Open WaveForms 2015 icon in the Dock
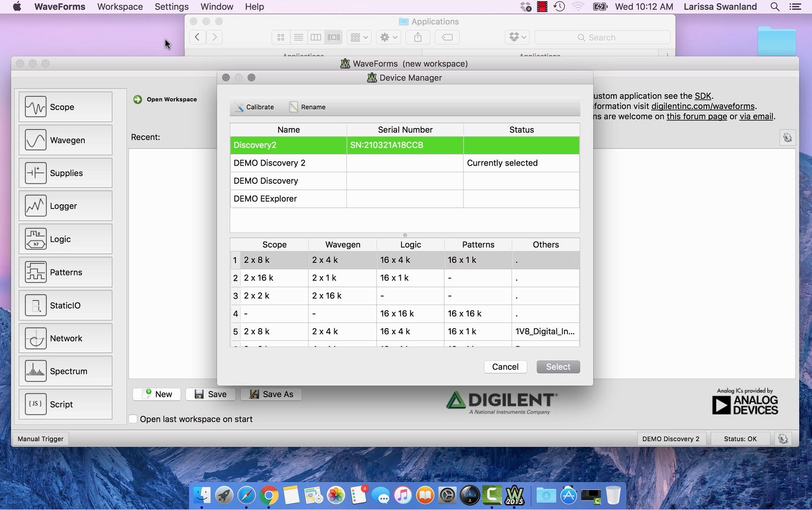The height and width of the screenshot is (510, 812). (515, 495)
